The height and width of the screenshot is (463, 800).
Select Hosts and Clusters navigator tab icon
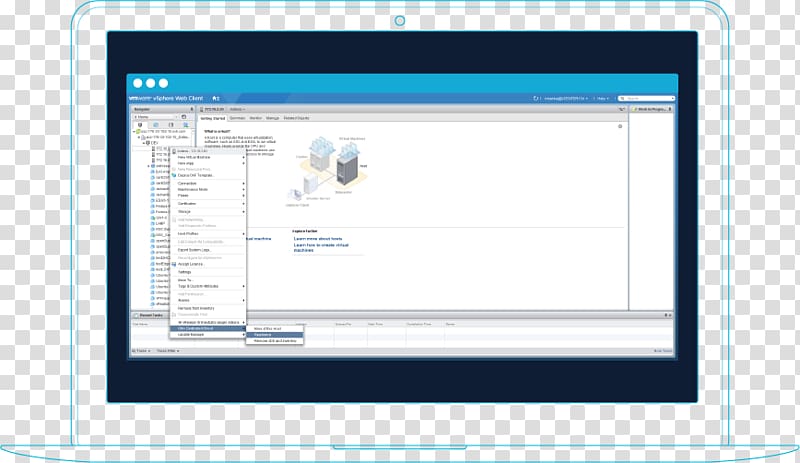point(140,125)
